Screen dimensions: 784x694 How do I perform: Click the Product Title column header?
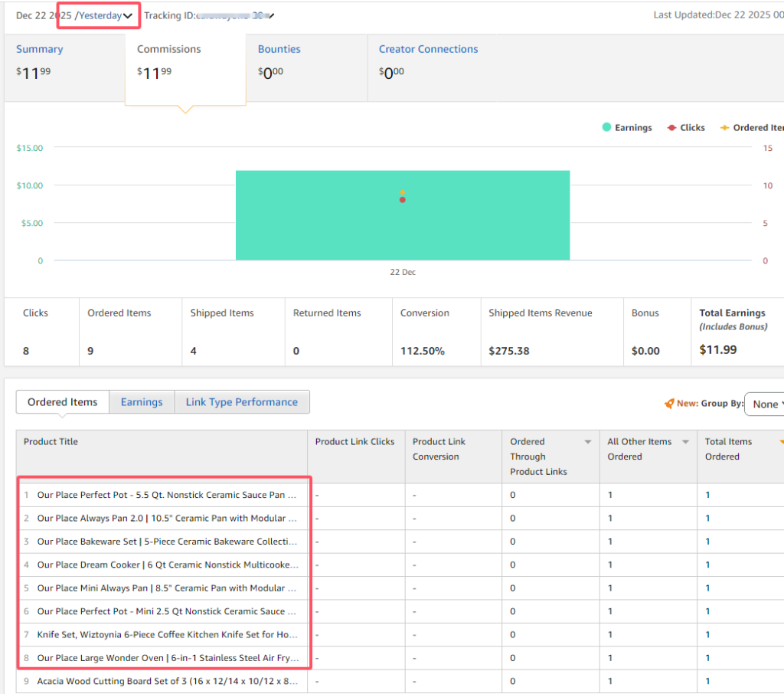tap(51, 442)
